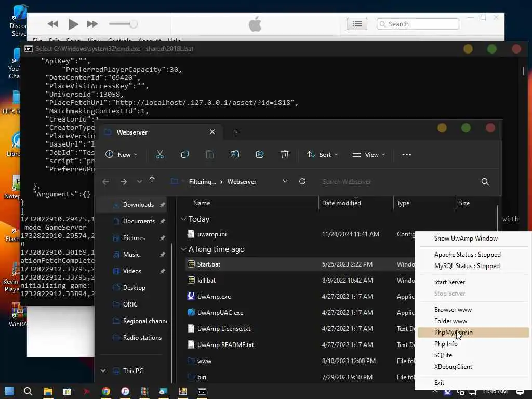Expand the address bar history dropdown

click(x=285, y=181)
